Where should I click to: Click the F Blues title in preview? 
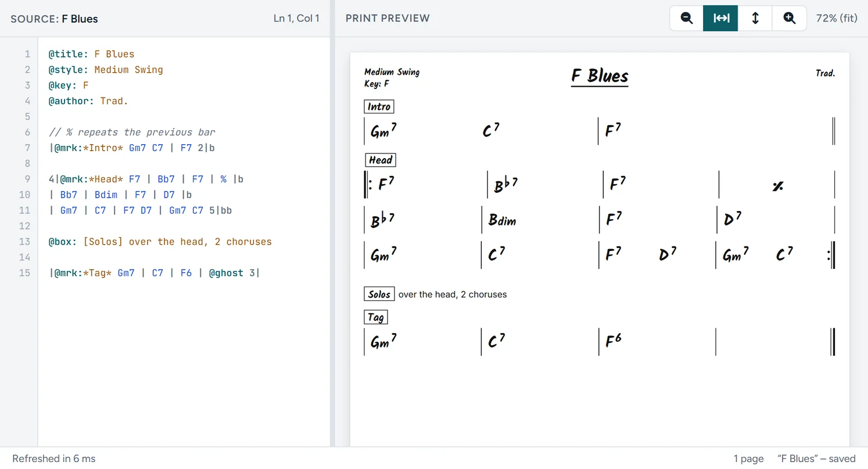click(x=600, y=76)
